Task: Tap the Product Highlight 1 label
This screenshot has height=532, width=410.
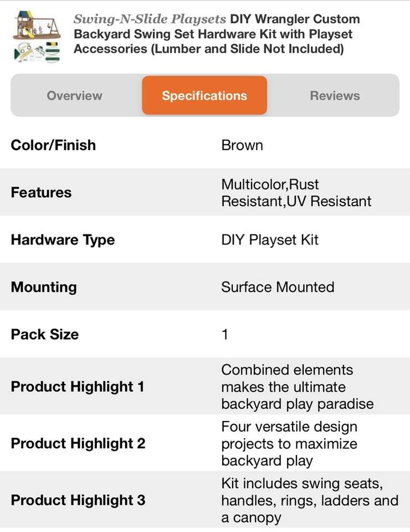Action: 78,386
